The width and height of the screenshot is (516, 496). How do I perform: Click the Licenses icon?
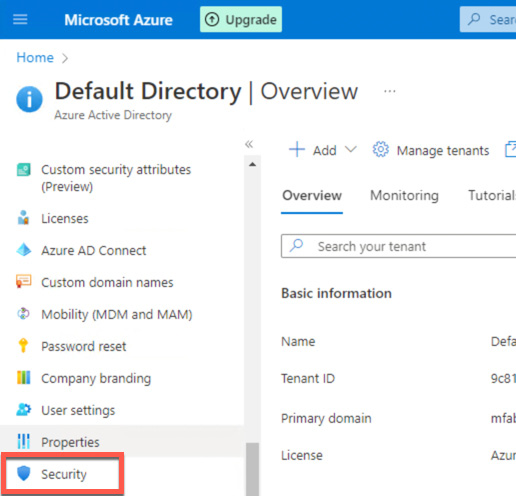click(23, 218)
